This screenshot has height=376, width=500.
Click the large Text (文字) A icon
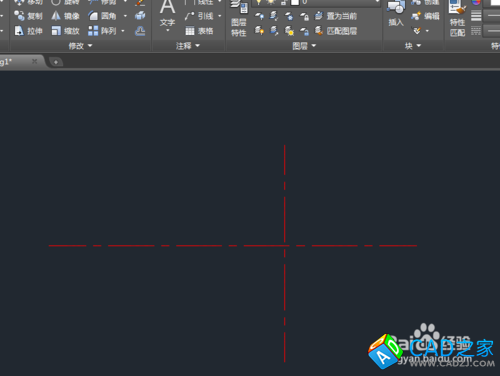[x=167, y=7]
